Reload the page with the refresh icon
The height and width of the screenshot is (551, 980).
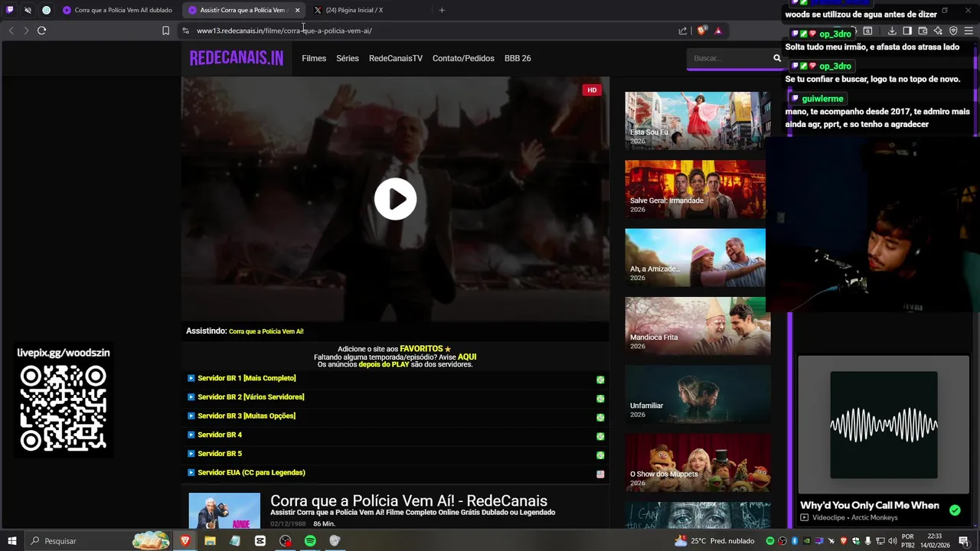[x=41, y=31]
